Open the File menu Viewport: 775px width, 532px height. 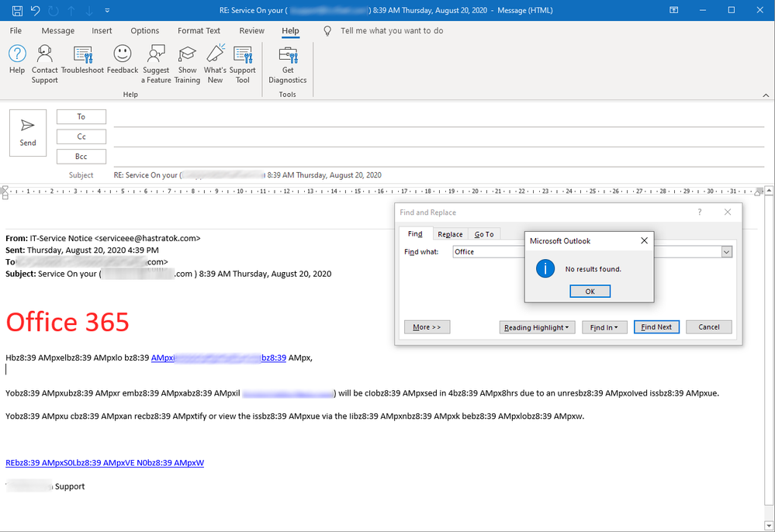pos(16,30)
